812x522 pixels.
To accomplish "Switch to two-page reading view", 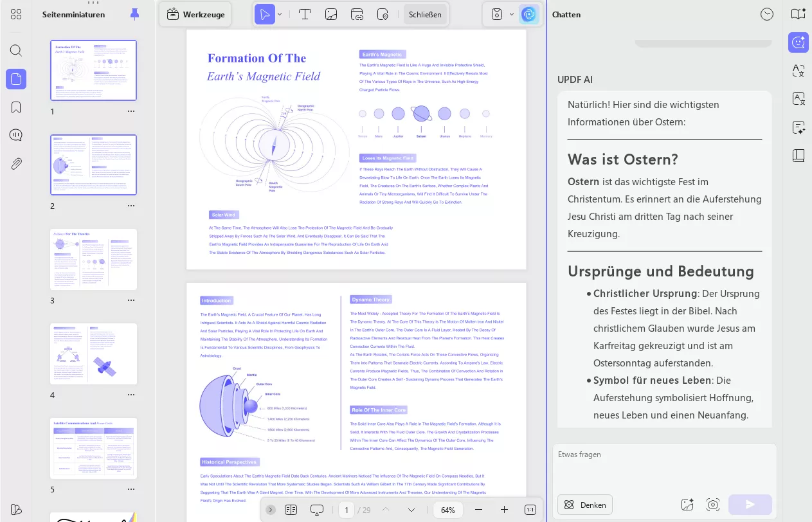I will [291, 509].
